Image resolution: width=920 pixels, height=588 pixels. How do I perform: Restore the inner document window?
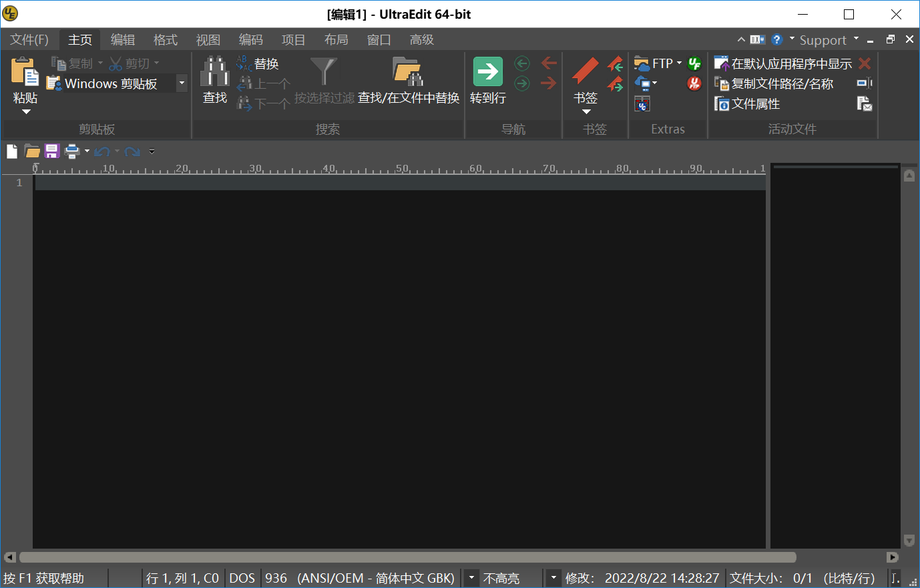click(x=890, y=39)
